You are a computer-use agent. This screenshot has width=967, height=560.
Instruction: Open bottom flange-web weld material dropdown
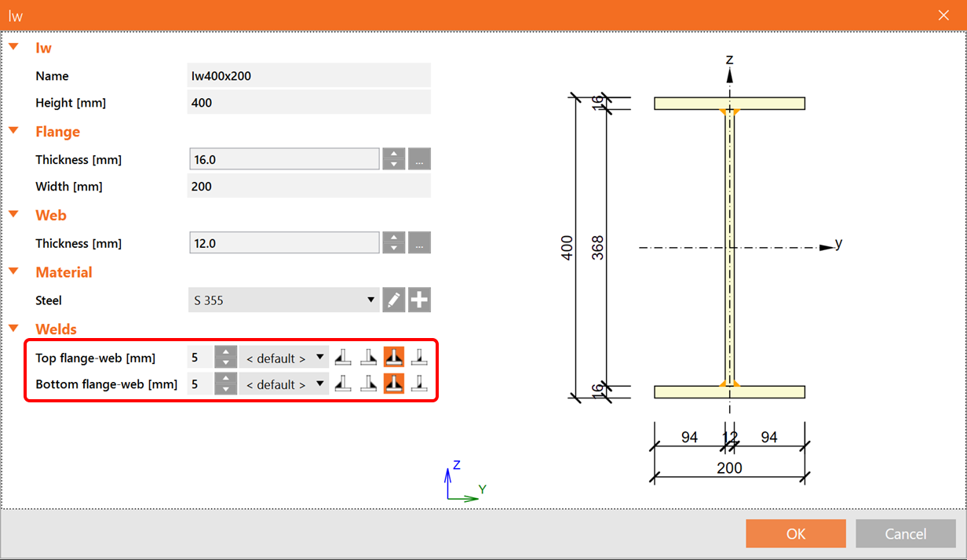(283, 384)
